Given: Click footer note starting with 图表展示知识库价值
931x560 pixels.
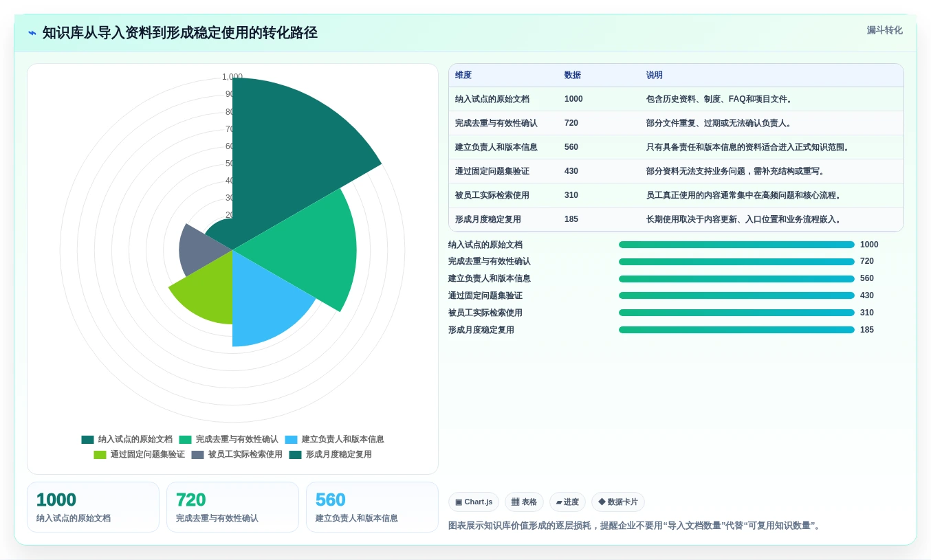Looking at the screenshot, I should pos(635,526).
